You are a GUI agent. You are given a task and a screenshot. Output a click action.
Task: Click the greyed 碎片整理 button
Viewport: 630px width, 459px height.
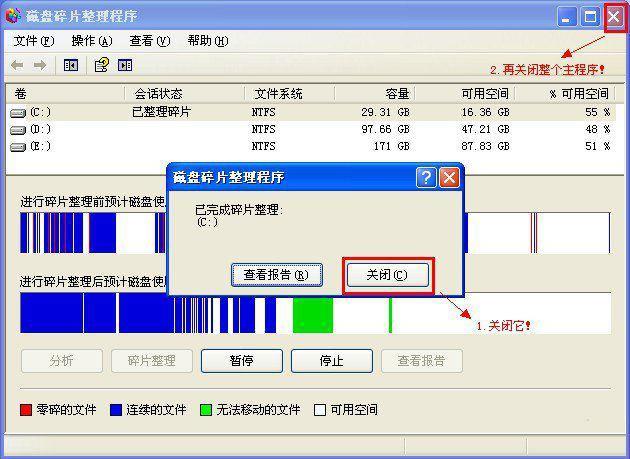point(152,361)
